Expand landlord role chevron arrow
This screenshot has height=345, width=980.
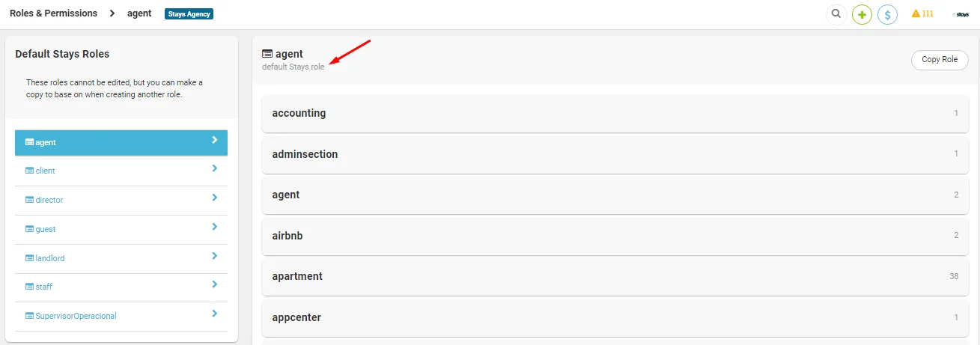tap(214, 256)
